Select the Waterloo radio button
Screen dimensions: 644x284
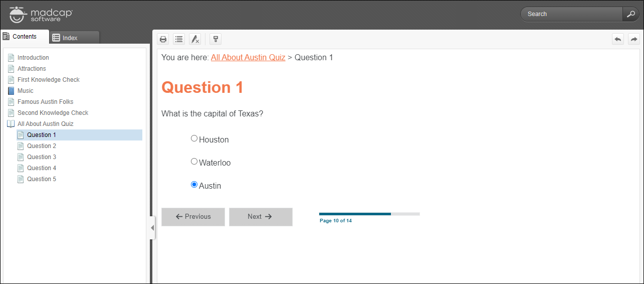[x=194, y=162]
